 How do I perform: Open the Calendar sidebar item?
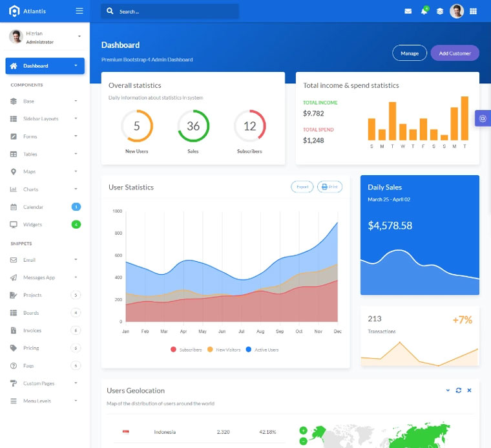tap(33, 207)
